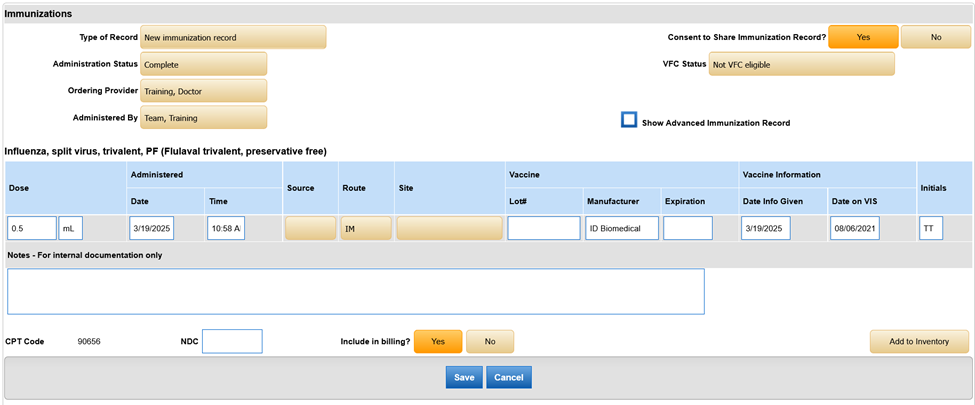Expand the Ordering Provider selector
Viewport: 975px width, 405px height.
pos(203,91)
